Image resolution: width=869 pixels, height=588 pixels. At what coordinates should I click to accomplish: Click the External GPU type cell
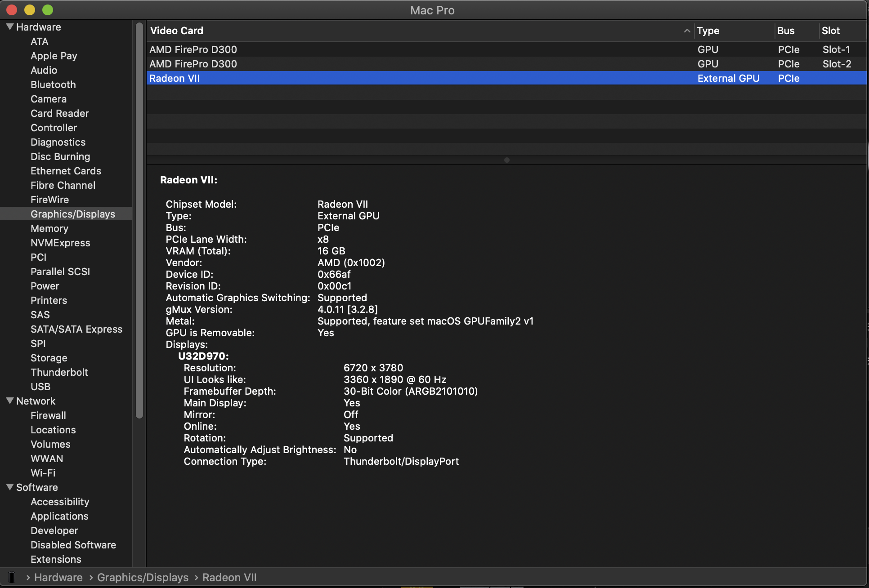pos(728,78)
